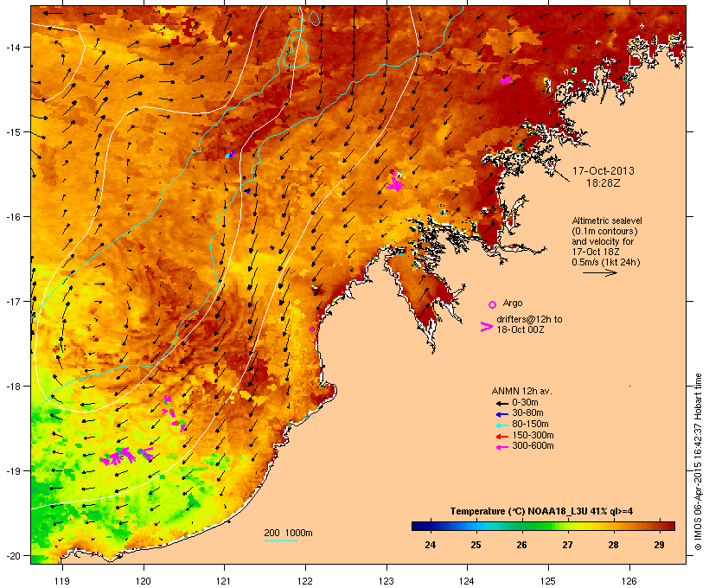Screen dimensions: 709x588
Task: Click the '18:28Z' time text
Action: (604, 183)
